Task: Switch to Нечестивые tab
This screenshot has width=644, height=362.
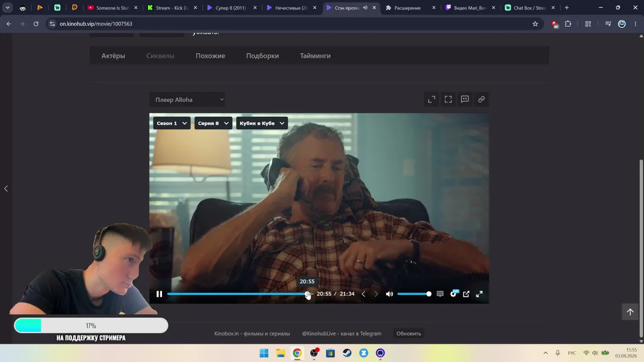Action: click(x=291, y=8)
